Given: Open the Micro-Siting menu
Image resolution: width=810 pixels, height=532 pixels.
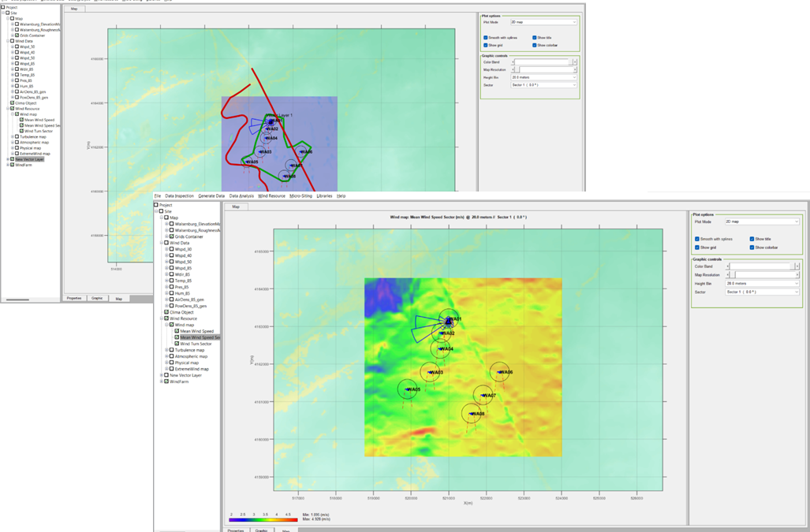Looking at the screenshot, I should (300, 195).
